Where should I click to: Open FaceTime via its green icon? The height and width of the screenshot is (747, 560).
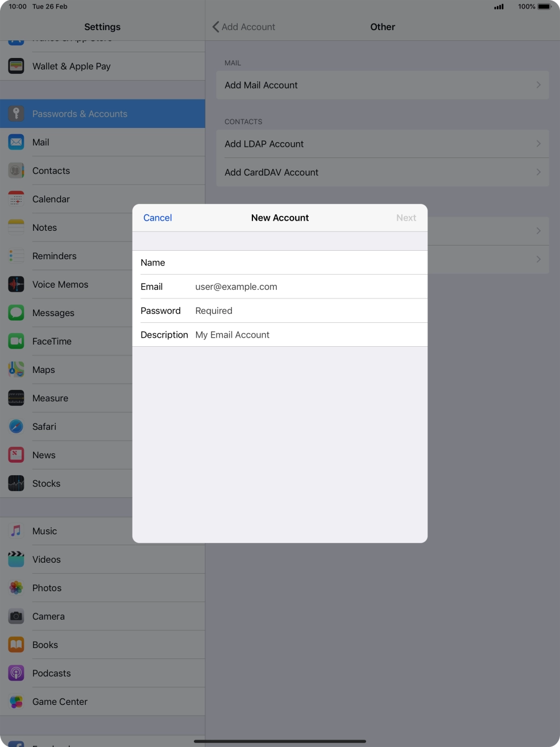coord(16,341)
